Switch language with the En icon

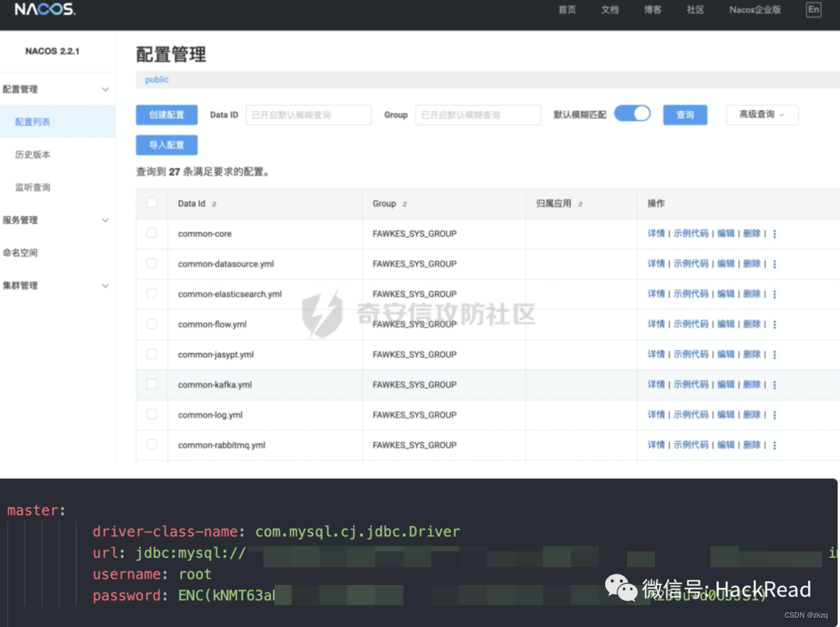814,9
